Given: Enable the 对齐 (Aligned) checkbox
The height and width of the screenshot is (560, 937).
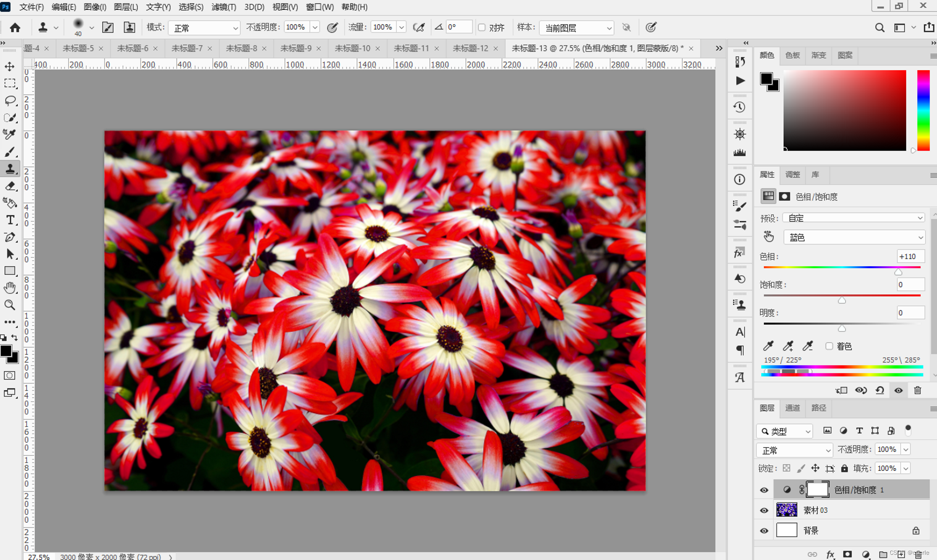Looking at the screenshot, I should click(482, 27).
